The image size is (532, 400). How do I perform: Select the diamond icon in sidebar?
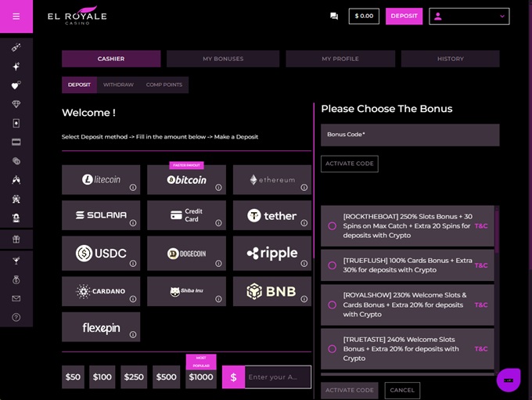click(x=16, y=104)
